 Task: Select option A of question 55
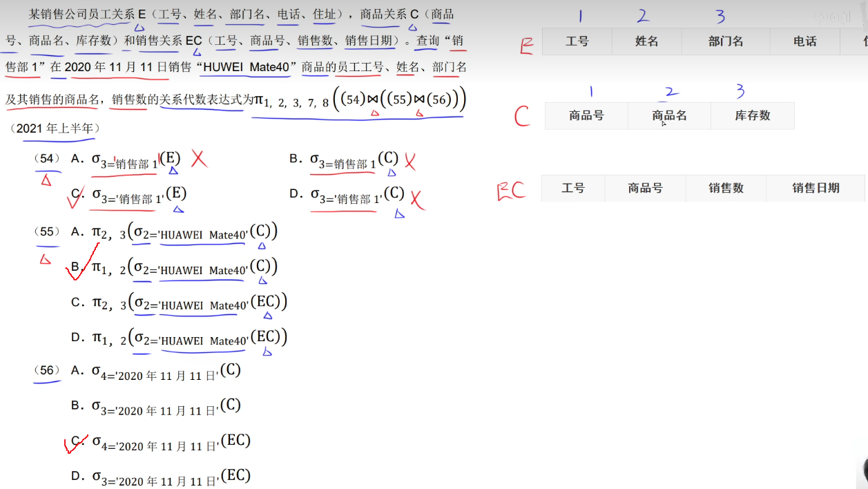coord(175,233)
